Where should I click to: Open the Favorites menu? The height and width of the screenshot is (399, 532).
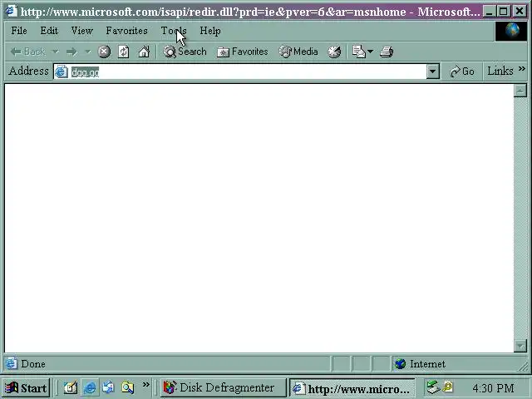click(126, 31)
